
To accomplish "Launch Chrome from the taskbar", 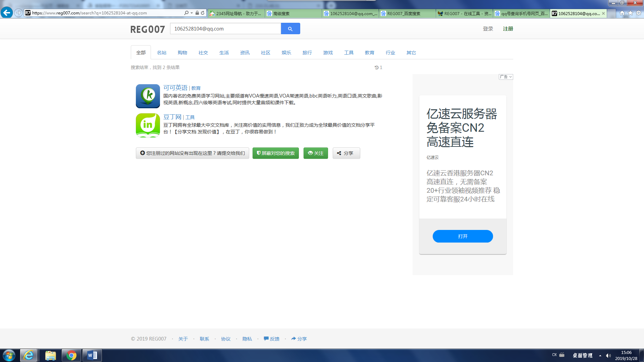I will pyautogui.click(x=71, y=355).
